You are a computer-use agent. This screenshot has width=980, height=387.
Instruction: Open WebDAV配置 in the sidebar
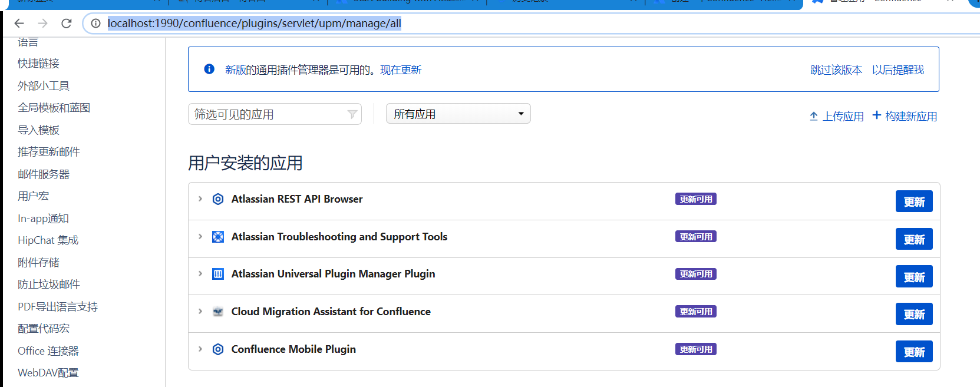48,373
